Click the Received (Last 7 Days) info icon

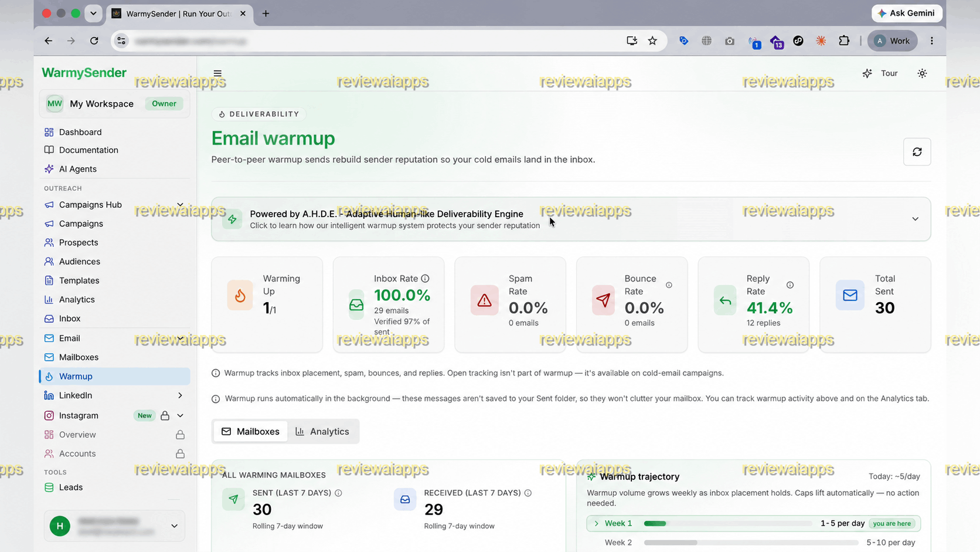(528, 493)
